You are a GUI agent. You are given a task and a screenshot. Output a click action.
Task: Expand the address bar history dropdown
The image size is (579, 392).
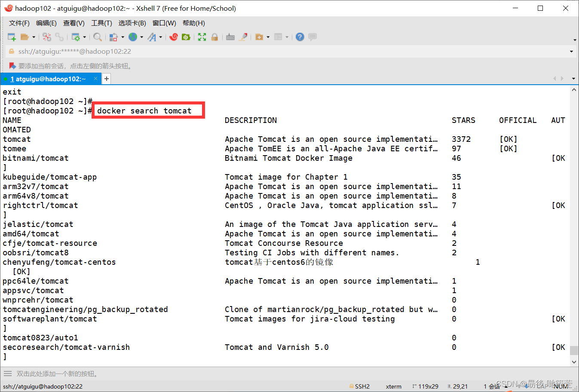(571, 52)
